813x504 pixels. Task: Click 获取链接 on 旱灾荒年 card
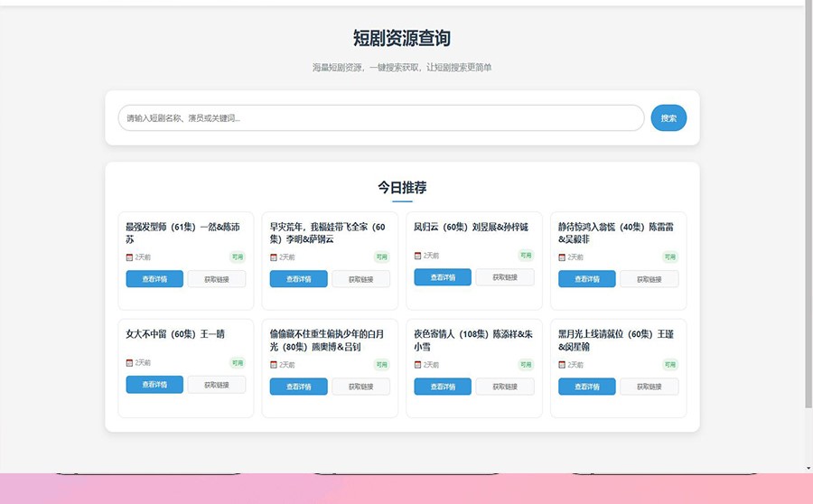(360, 279)
